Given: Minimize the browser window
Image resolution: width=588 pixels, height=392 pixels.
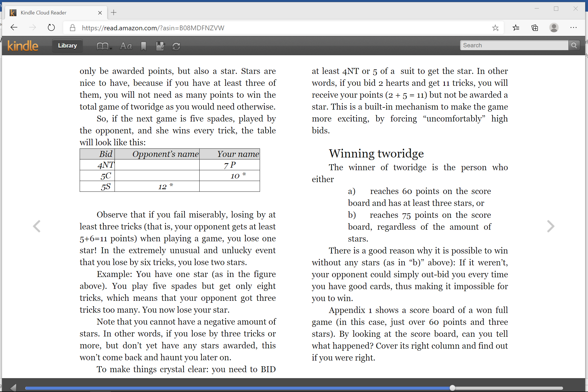Looking at the screenshot, I should coord(537,9).
